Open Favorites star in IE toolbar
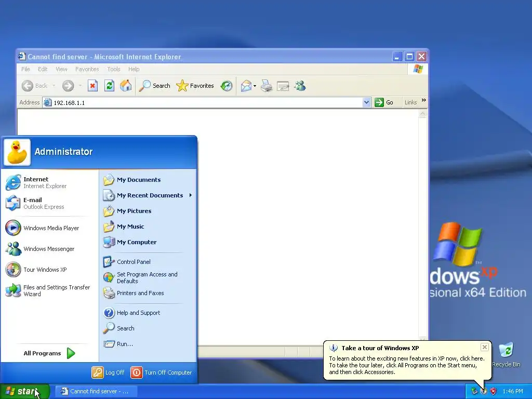This screenshot has width=532, height=399. click(x=195, y=86)
